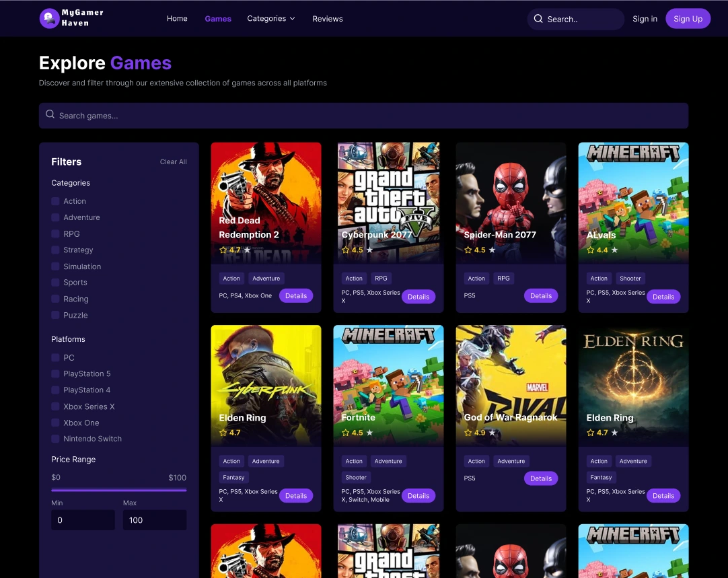Click the 4.9 star icon on God of War Ragnarok
Viewport: 728px width, 578px height.
468,433
